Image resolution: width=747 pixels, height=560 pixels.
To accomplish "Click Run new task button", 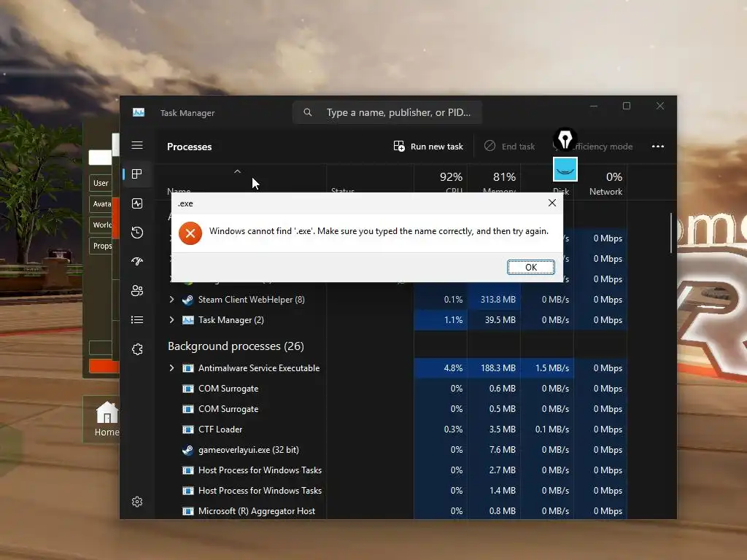I will (x=427, y=146).
